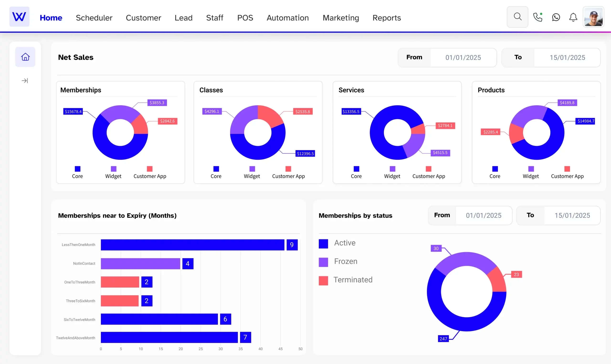The width and height of the screenshot is (611, 364).
Task: Open the Reports section
Action: [387, 17]
